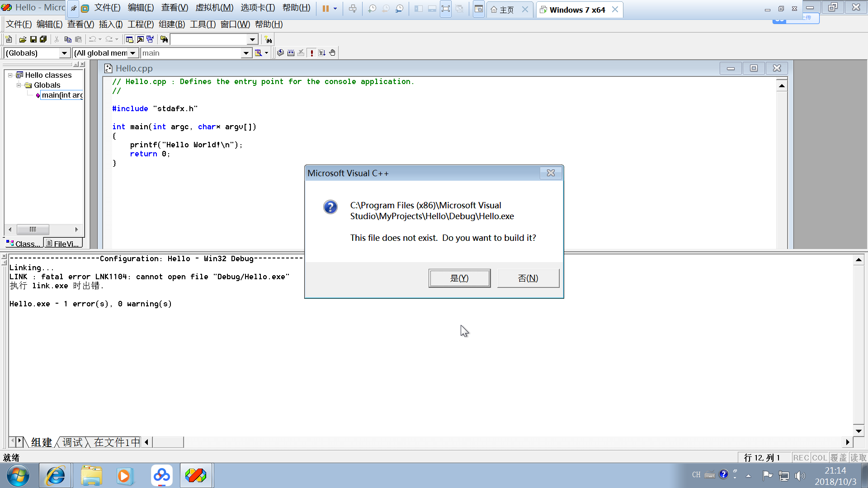The width and height of the screenshot is (868, 488).
Task: Click the Undo arrow icon
Action: [93, 40]
